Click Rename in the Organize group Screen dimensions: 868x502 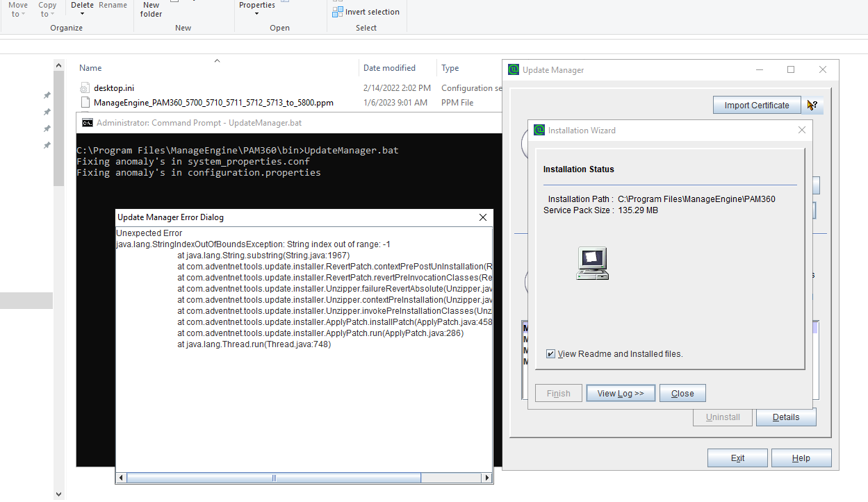113,5
